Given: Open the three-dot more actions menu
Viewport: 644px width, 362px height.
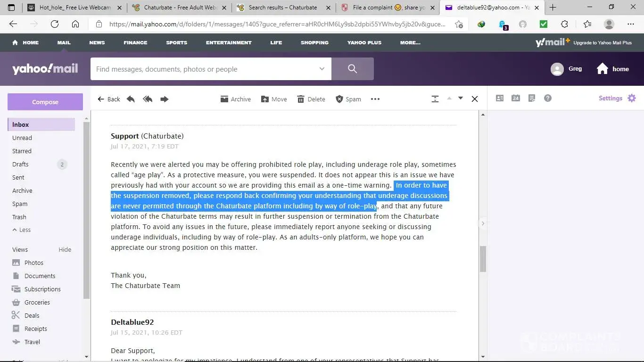Looking at the screenshot, I should pyautogui.click(x=375, y=99).
